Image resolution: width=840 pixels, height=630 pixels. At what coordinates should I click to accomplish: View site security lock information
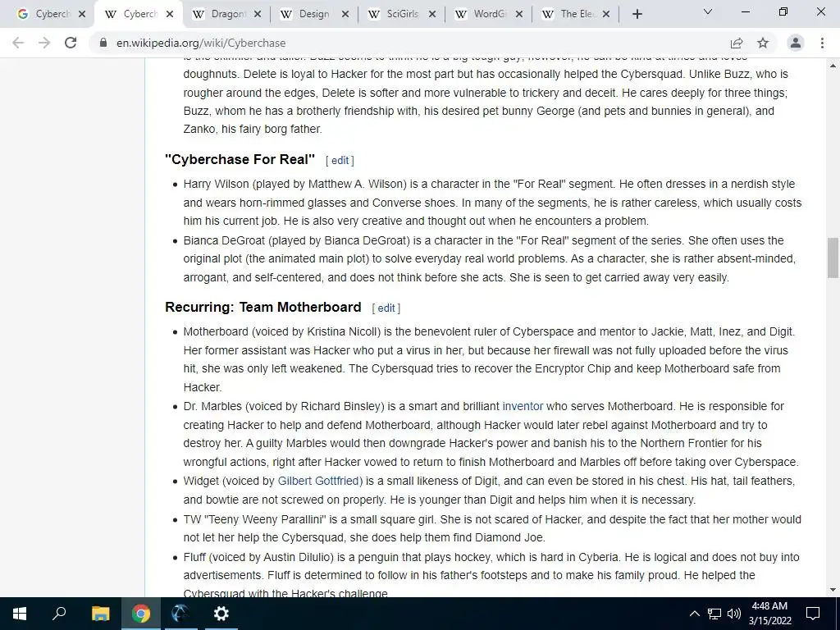(103, 43)
